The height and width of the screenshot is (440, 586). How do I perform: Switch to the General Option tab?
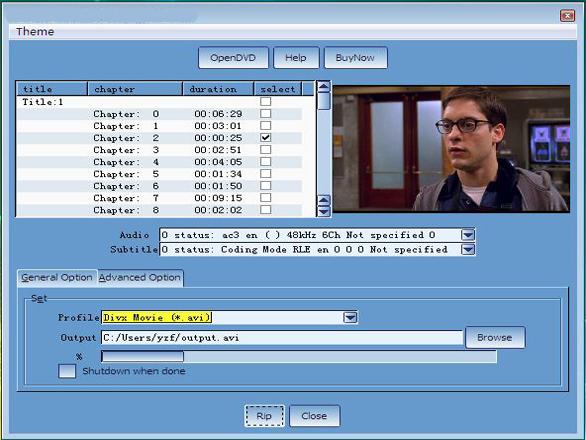click(57, 277)
